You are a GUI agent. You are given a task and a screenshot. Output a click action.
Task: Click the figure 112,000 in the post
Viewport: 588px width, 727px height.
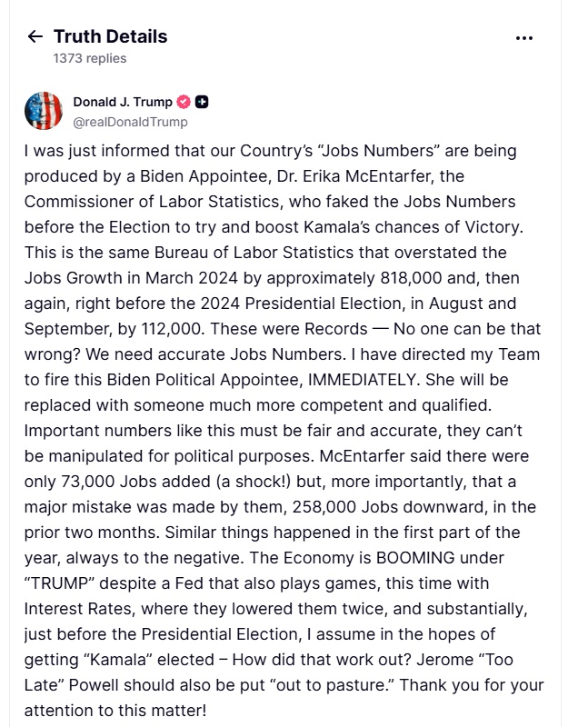(x=172, y=329)
